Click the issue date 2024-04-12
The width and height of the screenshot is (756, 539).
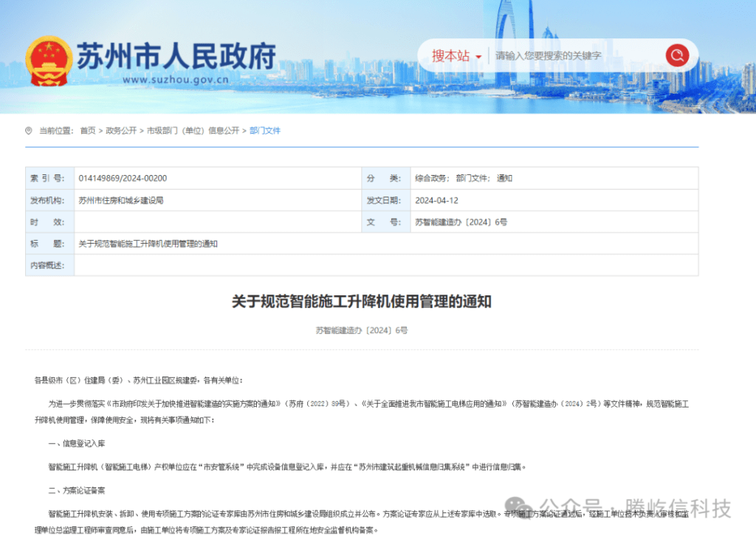(x=437, y=200)
